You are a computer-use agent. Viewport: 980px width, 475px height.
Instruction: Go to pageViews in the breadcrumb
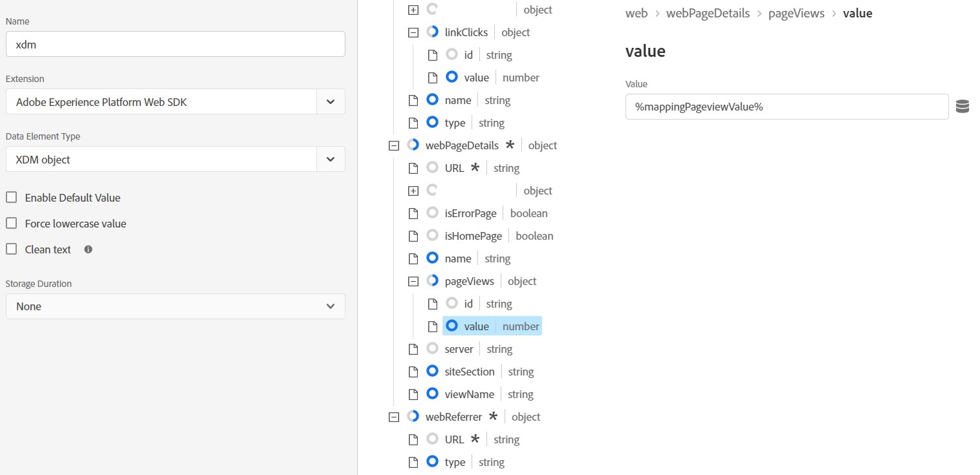[x=796, y=14]
